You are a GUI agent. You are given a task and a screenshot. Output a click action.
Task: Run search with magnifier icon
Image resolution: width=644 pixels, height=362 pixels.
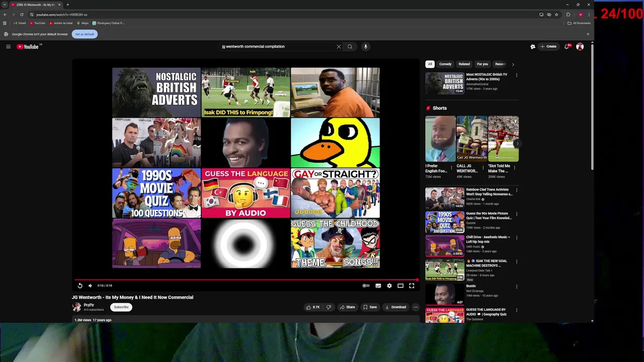pos(350,47)
